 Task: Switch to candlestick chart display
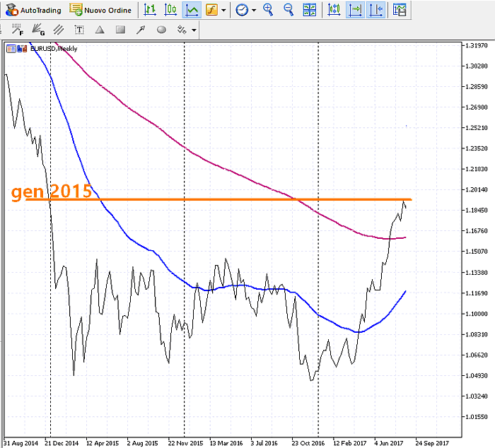[170, 10]
